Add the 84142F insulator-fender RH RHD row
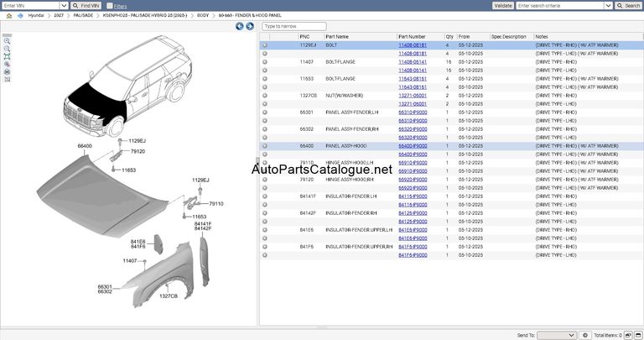 (265, 213)
